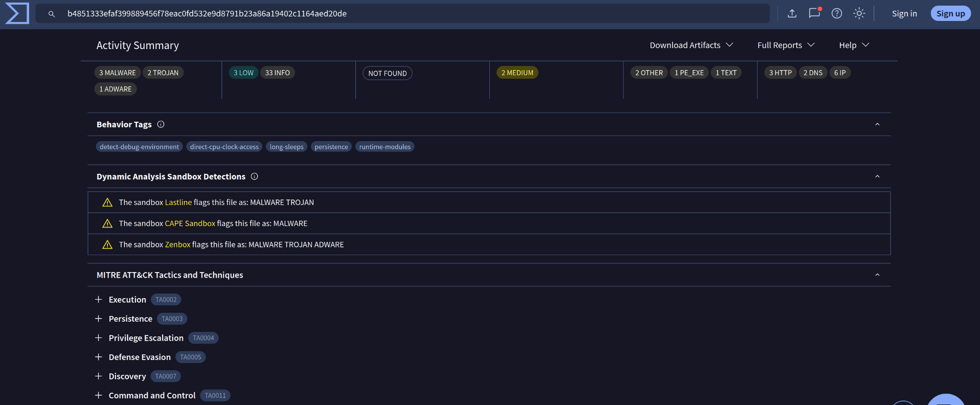980x405 pixels.
Task: Click the warning icon in Zenbox row
Action: click(x=107, y=244)
